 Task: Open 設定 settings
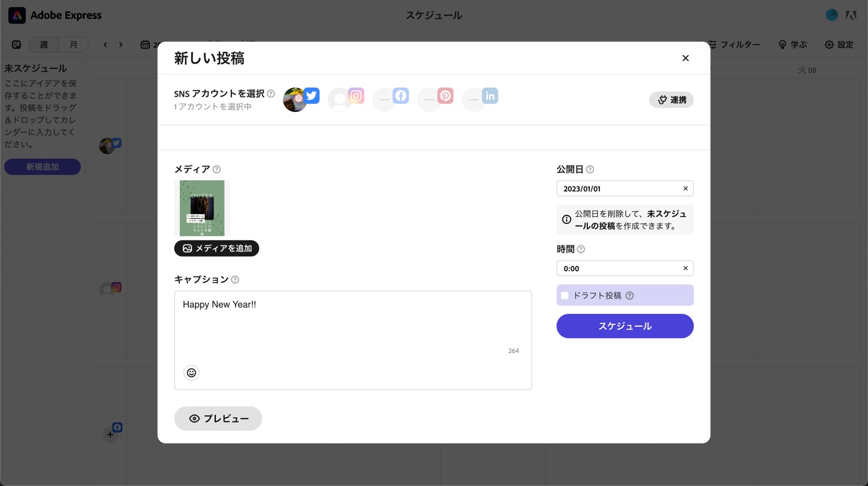coord(839,45)
